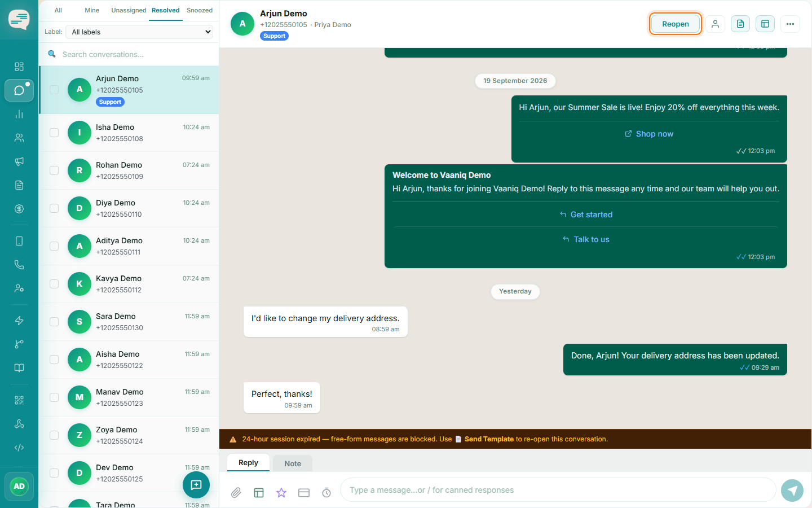The image size is (812, 508).
Task: Click the Get started quick reply
Action: 586,214
